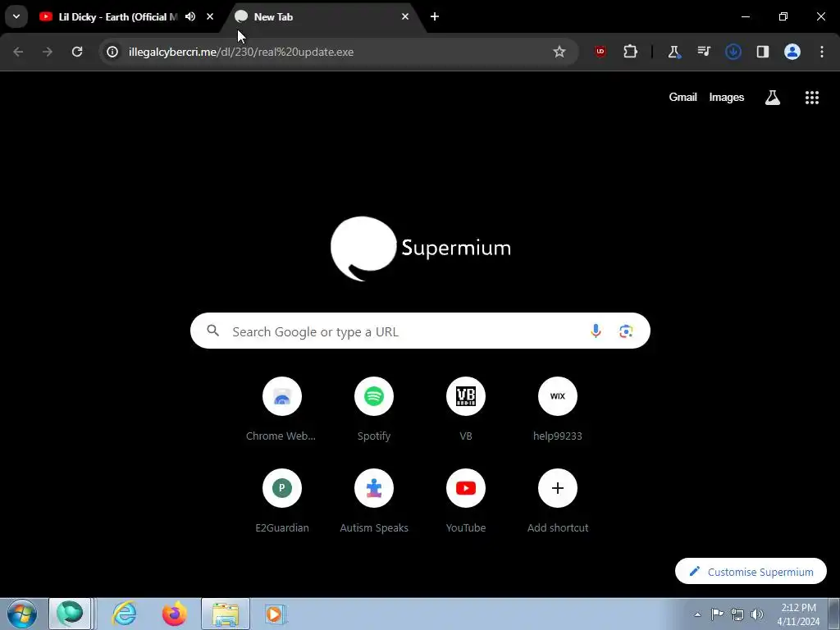Screen dimensions: 840x630
Task: Close the Lil Dicky - Earth tab
Action: [210, 16]
